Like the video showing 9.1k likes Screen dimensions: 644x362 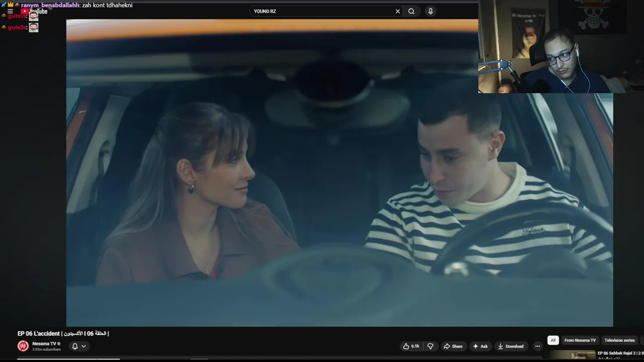point(411,346)
